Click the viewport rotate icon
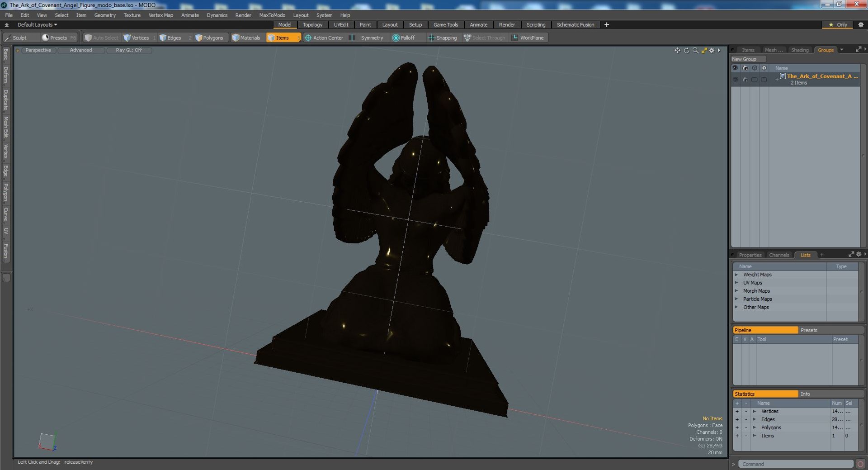This screenshot has height=470, width=868. pyautogui.click(x=686, y=50)
